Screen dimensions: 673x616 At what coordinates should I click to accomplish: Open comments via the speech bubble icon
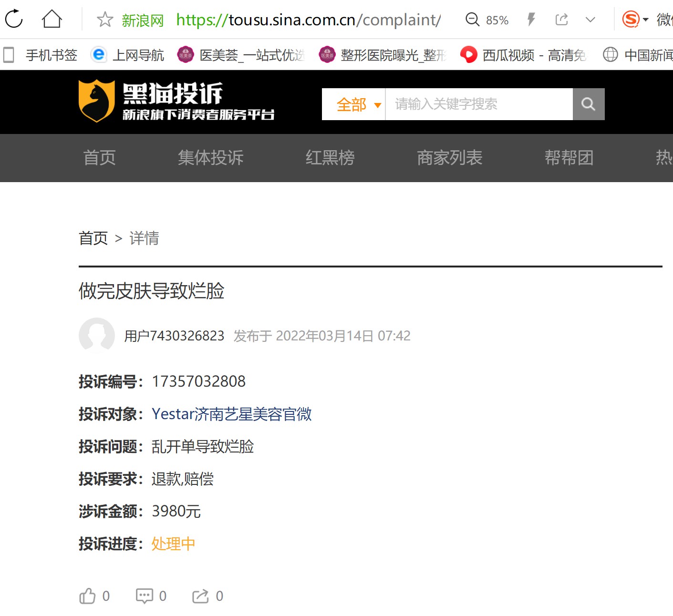pos(145,596)
